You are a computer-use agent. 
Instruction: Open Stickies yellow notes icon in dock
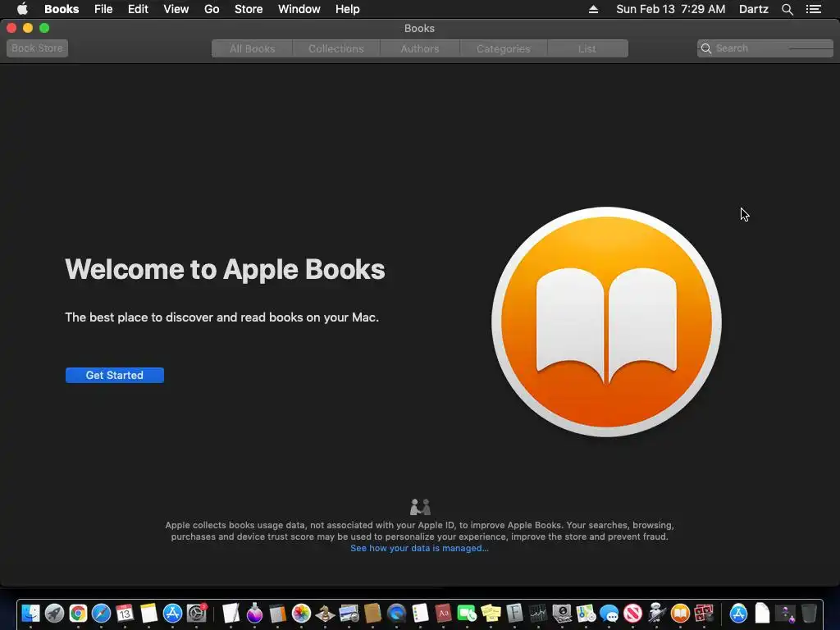click(x=491, y=614)
